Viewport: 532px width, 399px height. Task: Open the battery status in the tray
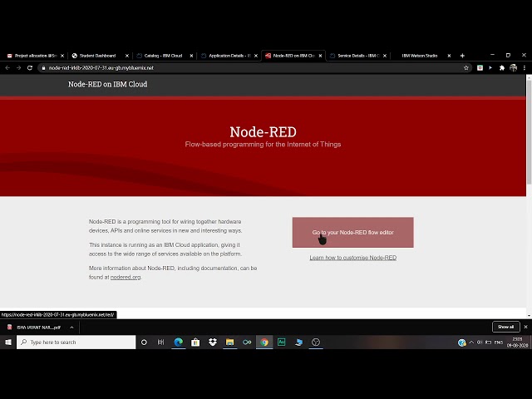(489, 342)
